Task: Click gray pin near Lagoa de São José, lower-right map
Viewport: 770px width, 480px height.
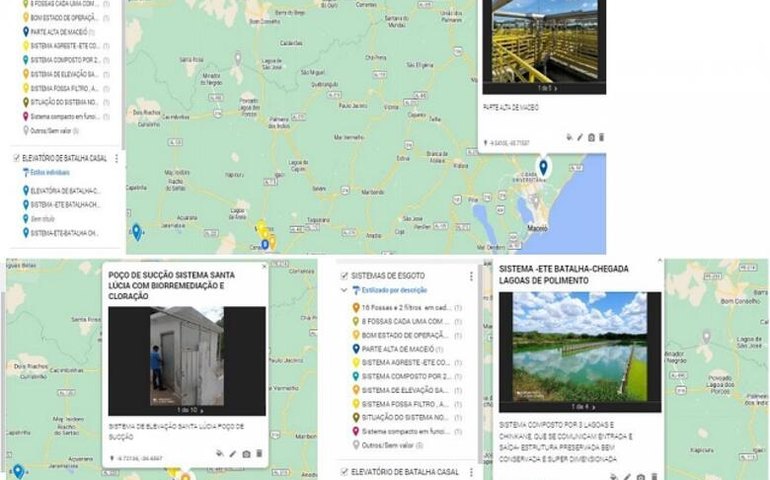Action: coord(706,337)
